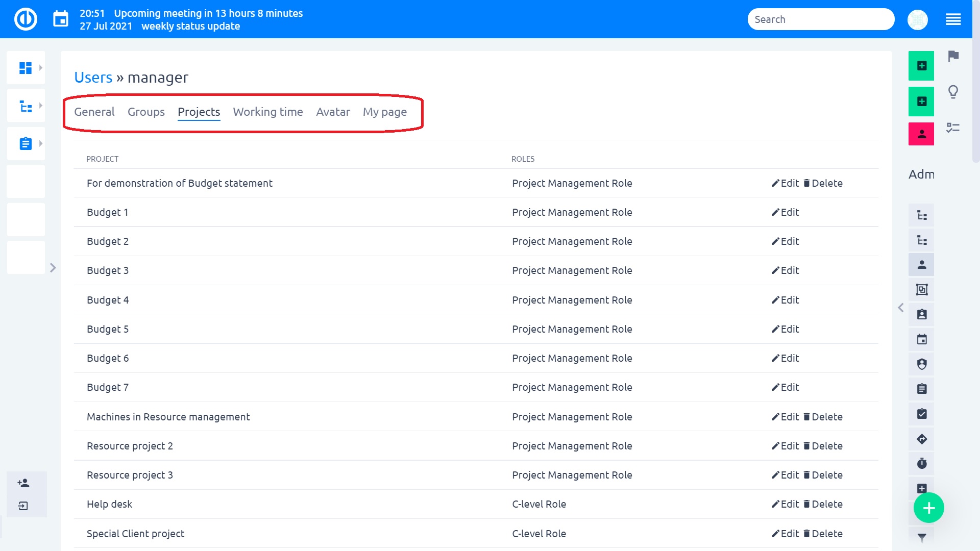
Task: Open the hamburger main menu
Action: pos(953,19)
